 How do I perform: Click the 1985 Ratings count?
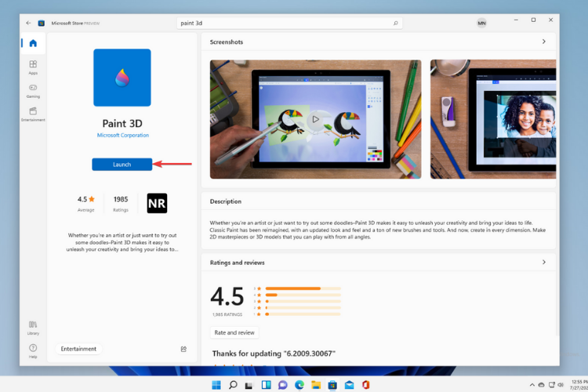coord(121,203)
